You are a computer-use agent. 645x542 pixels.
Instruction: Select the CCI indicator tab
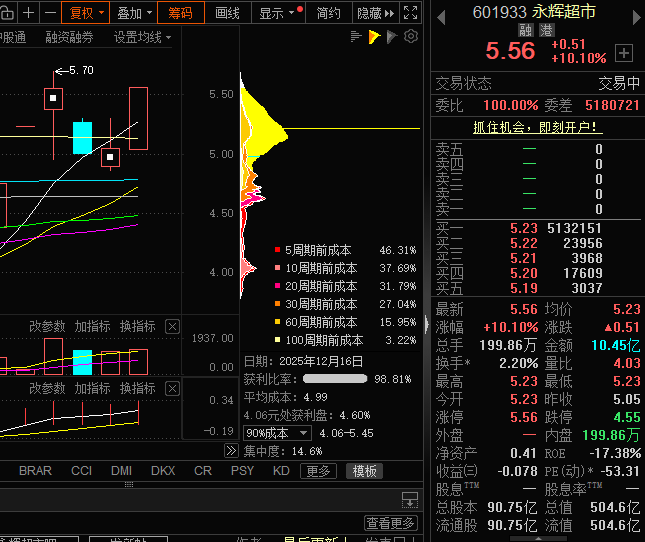pyautogui.click(x=81, y=471)
